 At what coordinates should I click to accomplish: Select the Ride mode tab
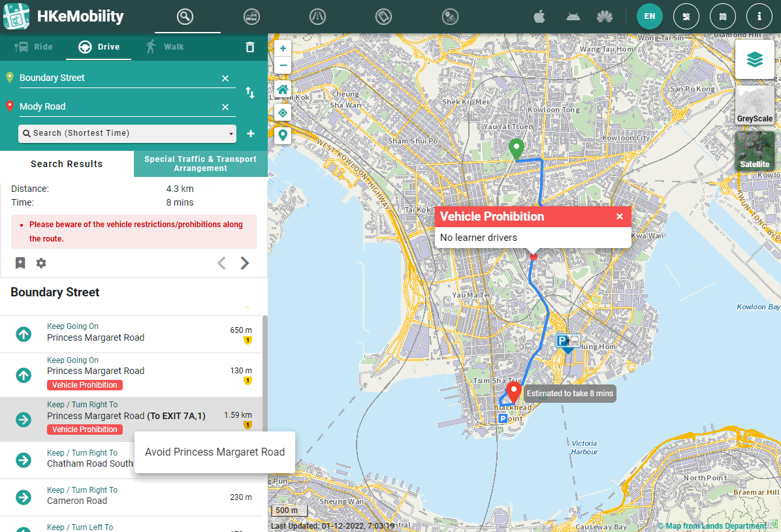coord(33,47)
